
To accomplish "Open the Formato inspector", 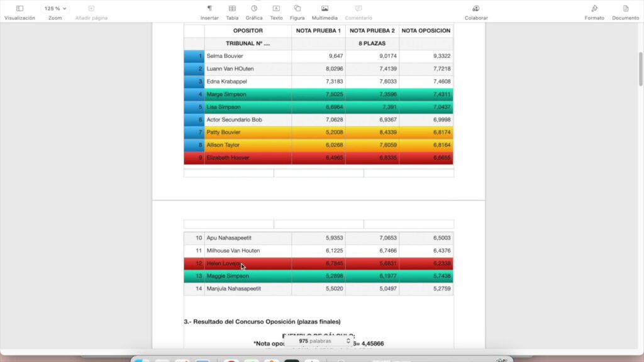I will point(594,13).
